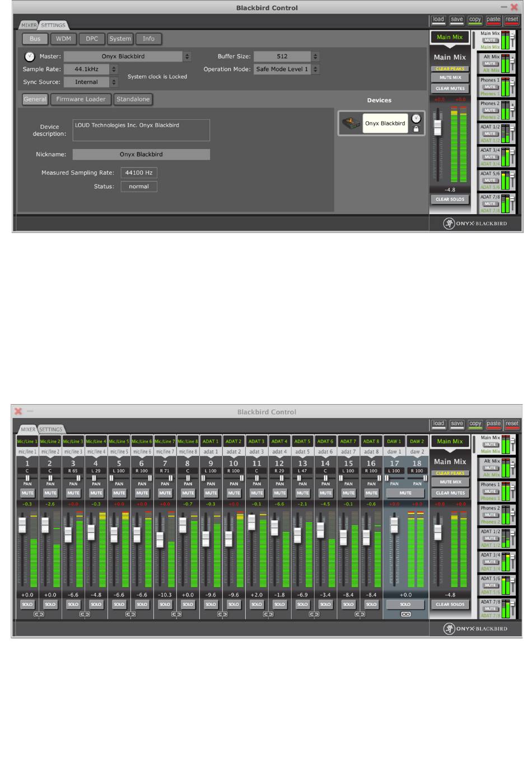Click paste button in settings-view window
The image size is (532, 783).
point(493,20)
